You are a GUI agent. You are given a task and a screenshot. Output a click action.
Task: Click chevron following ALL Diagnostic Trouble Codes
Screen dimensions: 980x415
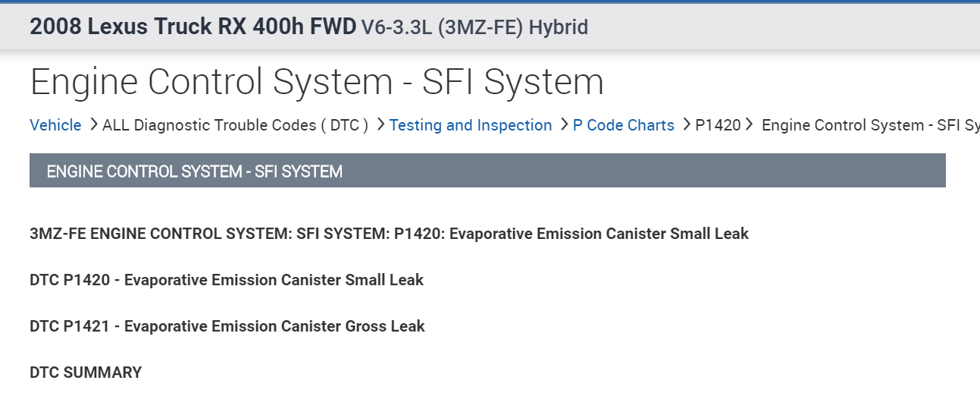point(380,124)
